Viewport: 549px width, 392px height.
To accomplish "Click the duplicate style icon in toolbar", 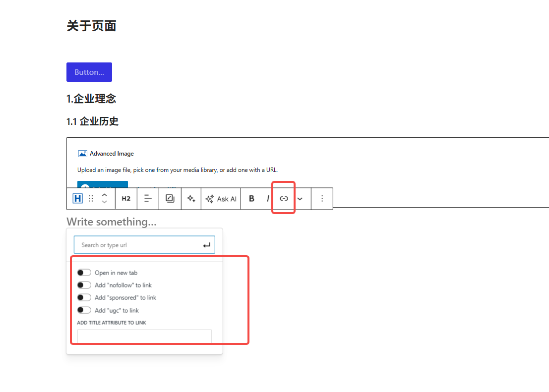I will 170,198.
